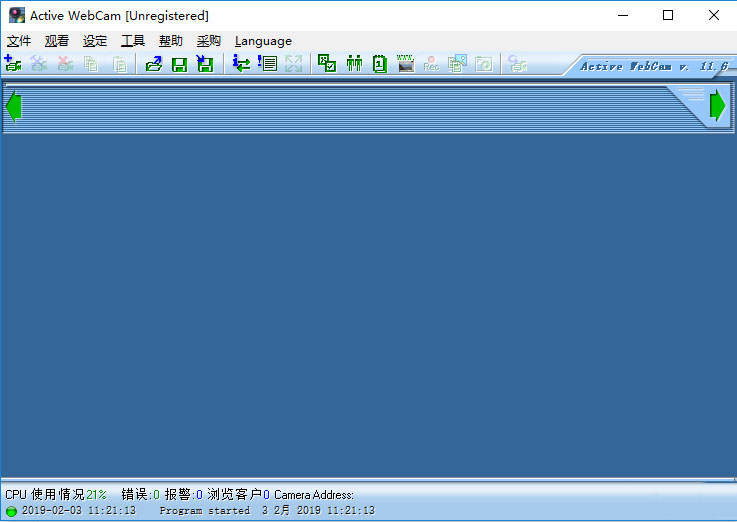737x522 pixels.
Task: Click the blue and green swap arrows icon
Action: (241, 64)
